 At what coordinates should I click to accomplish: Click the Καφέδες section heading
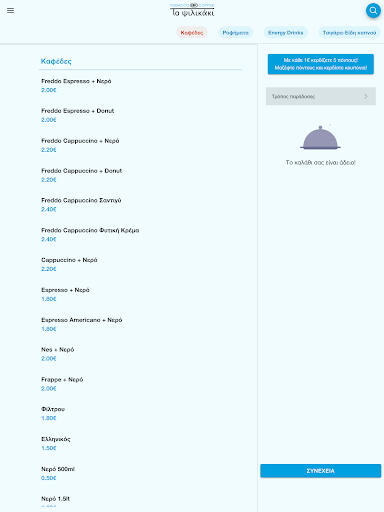[56, 61]
